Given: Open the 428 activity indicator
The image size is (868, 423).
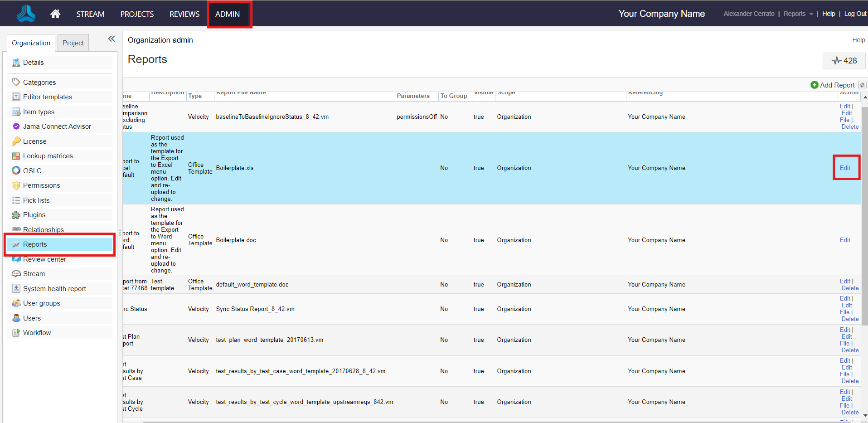Looking at the screenshot, I should click(844, 60).
